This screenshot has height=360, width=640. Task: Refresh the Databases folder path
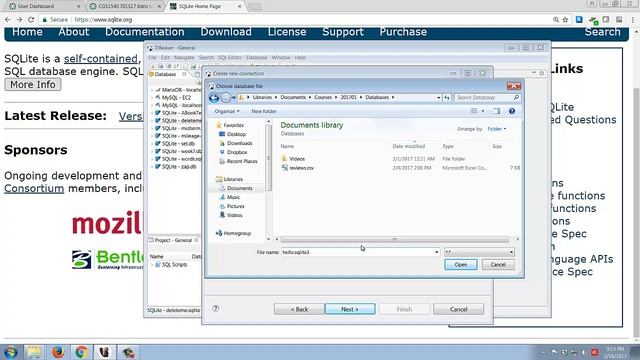click(447, 98)
